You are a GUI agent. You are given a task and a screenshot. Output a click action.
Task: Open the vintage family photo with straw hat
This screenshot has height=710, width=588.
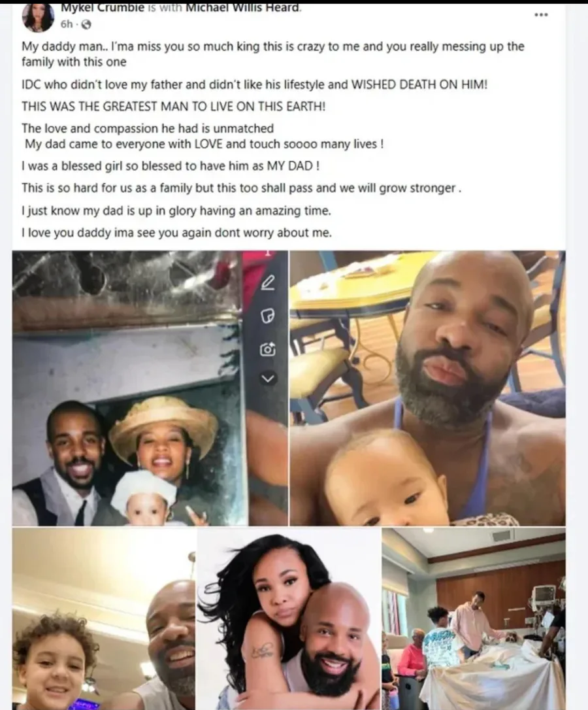pos(150,388)
